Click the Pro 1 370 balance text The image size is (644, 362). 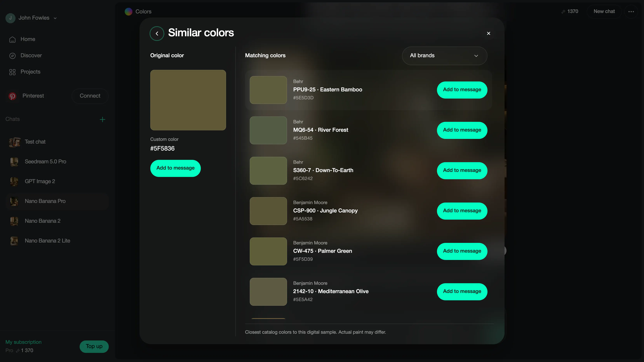tap(19, 351)
